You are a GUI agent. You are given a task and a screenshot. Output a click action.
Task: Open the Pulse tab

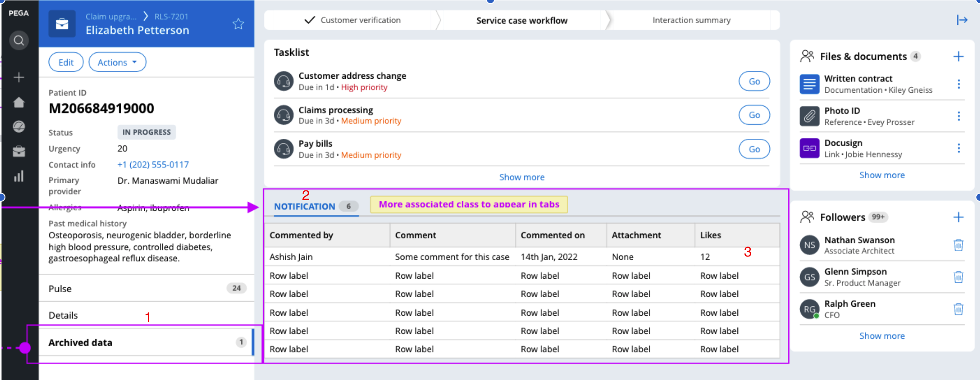point(146,289)
